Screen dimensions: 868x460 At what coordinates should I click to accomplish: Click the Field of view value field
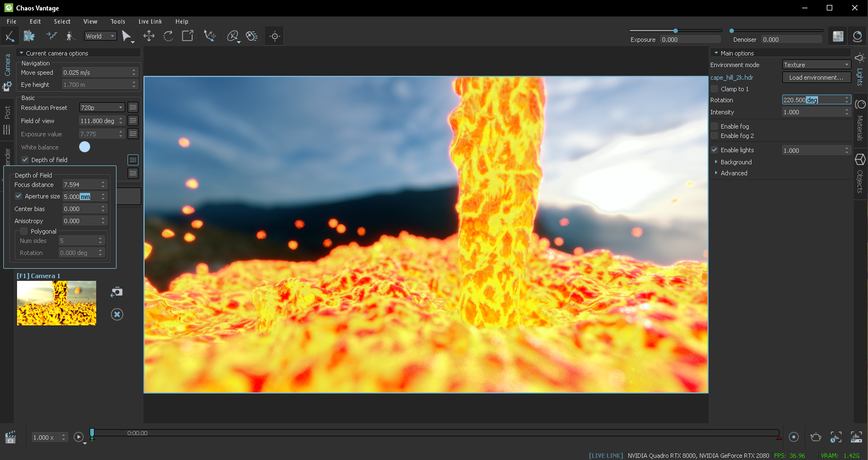click(x=102, y=121)
